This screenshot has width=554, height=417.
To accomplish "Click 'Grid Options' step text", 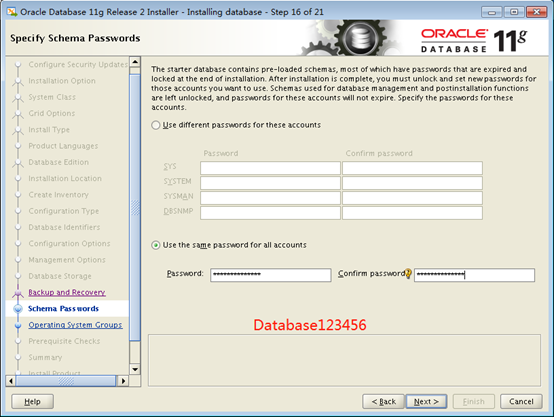I will click(x=52, y=113).
